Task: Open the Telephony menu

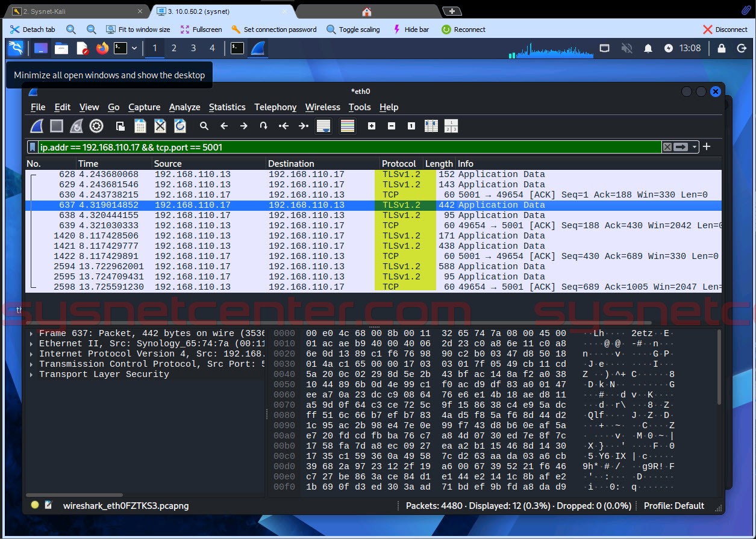Action: [x=275, y=107]
